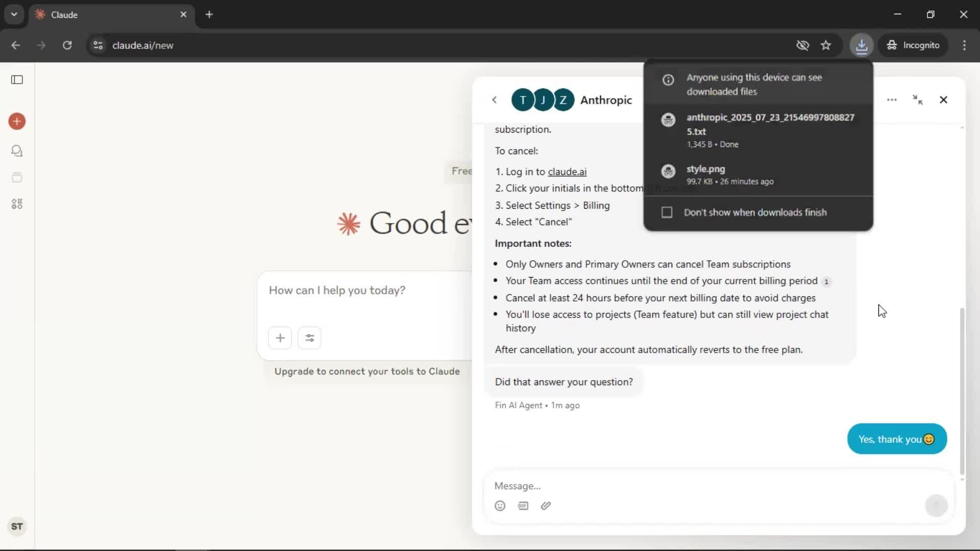The height and width of the screenshot is (551, 980).
Task: Click the T agent avatar
Action: point(522,100)
